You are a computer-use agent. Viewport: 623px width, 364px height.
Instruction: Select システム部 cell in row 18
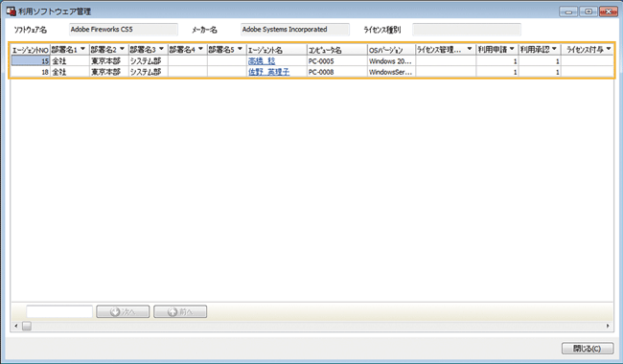tap(149, 72)
